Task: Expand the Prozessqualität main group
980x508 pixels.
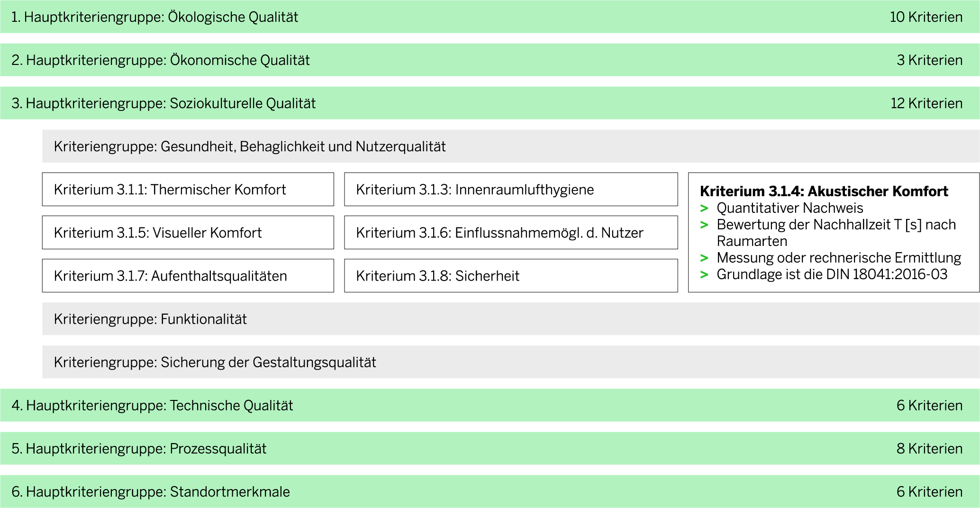Action: click(x=490, y=449)
